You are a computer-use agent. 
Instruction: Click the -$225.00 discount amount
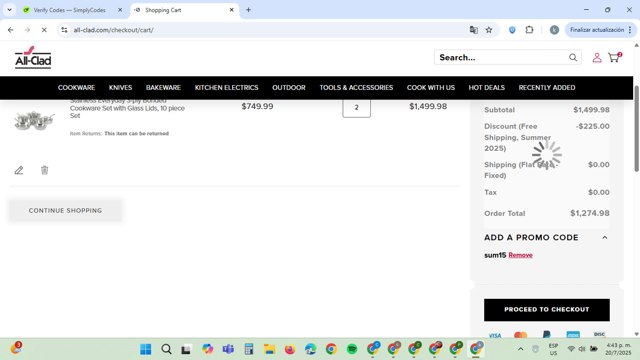pos(593,126)
